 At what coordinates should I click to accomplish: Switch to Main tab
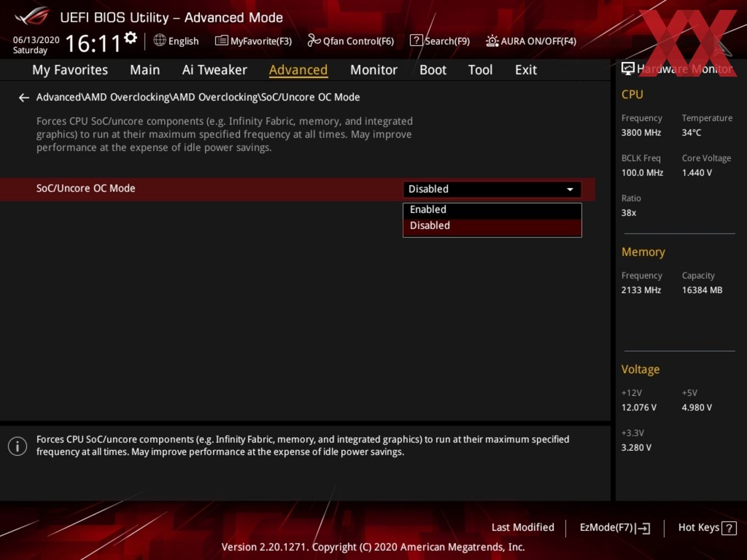pyautogui.click(x=145, y=70)
